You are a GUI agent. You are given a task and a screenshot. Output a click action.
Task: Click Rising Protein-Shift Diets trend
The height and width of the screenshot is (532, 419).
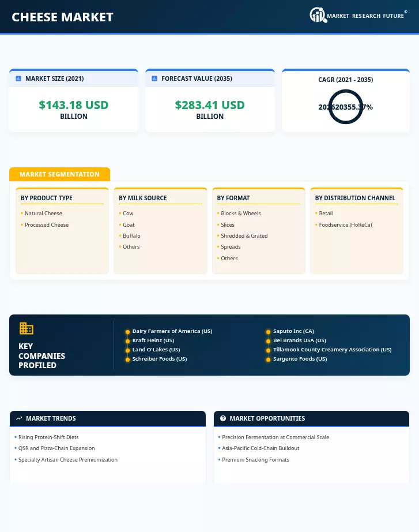pos(48,437)
